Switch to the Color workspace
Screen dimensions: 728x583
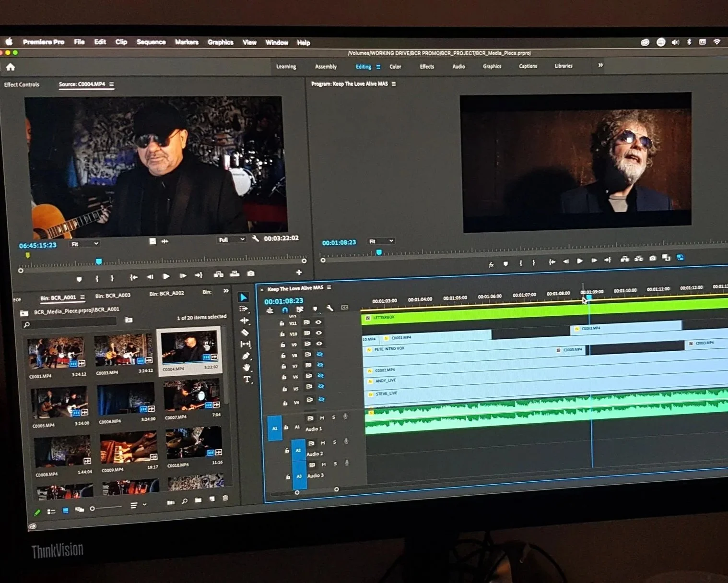395,66
